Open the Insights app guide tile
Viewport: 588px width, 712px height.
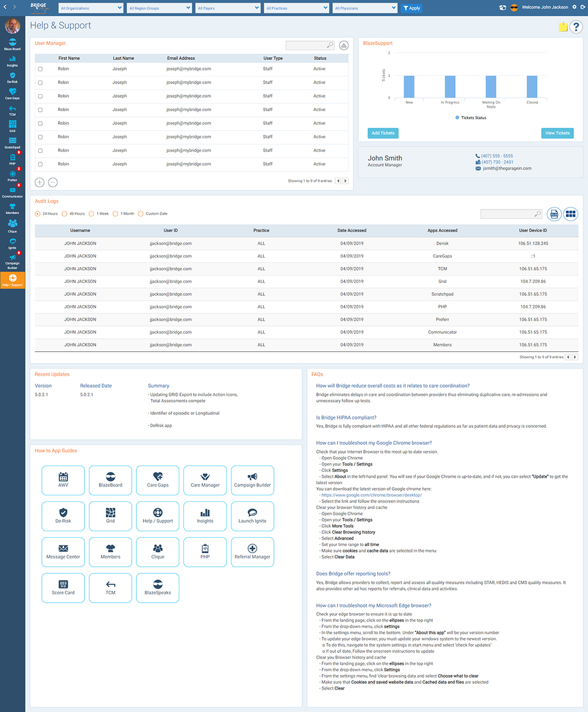pos(205,516)
